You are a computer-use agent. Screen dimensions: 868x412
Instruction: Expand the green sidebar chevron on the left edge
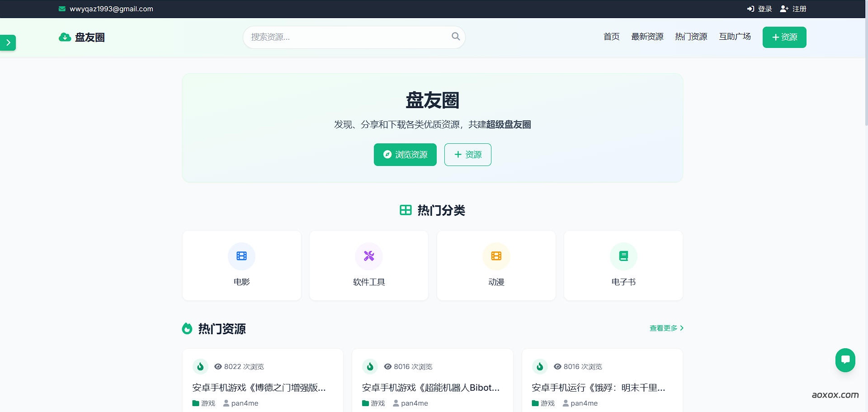click(8, 43)
